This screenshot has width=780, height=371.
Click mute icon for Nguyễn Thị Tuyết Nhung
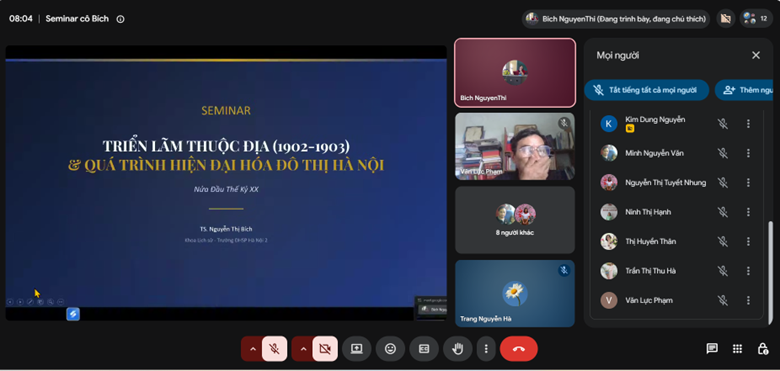(x=722, y=183)
